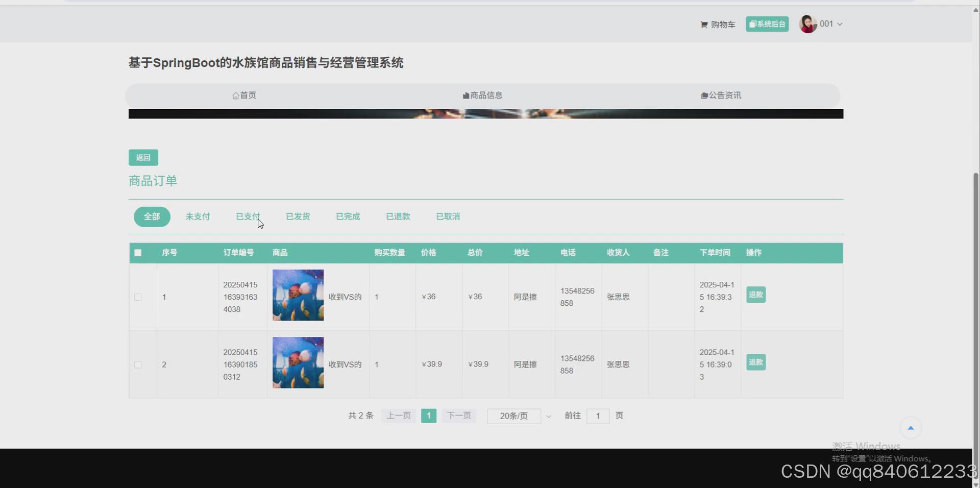
Task: Select page number 1 in pagination
Action: (429, 416)
